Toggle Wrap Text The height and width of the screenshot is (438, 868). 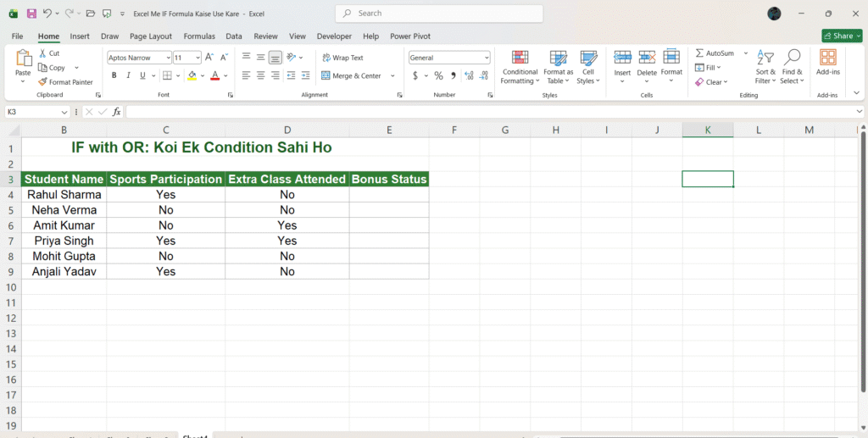tap(342, 58)
